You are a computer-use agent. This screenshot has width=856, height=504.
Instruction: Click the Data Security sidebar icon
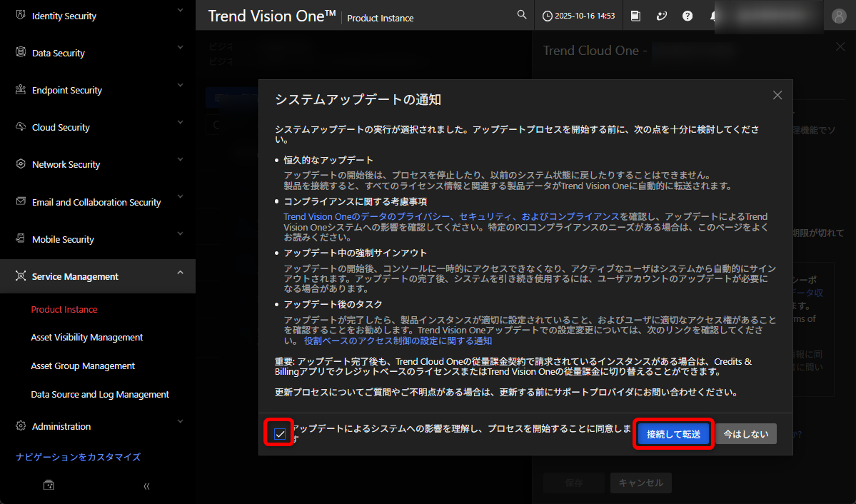coord(21,52)
